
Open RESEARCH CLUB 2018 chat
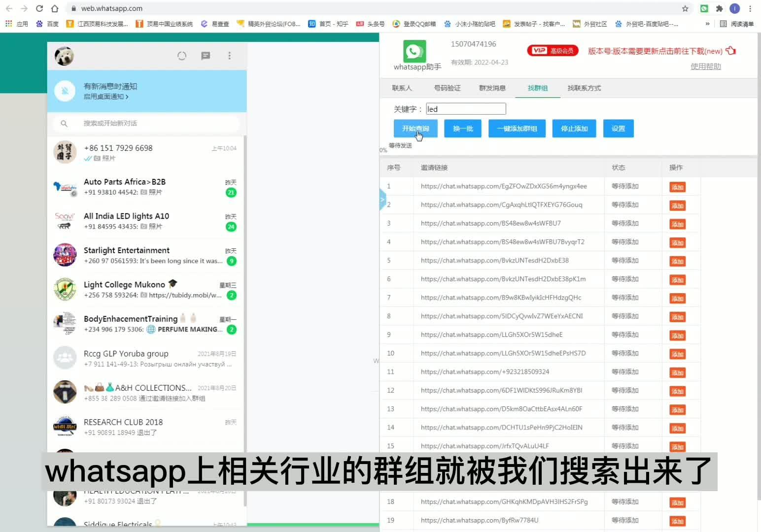146,427
